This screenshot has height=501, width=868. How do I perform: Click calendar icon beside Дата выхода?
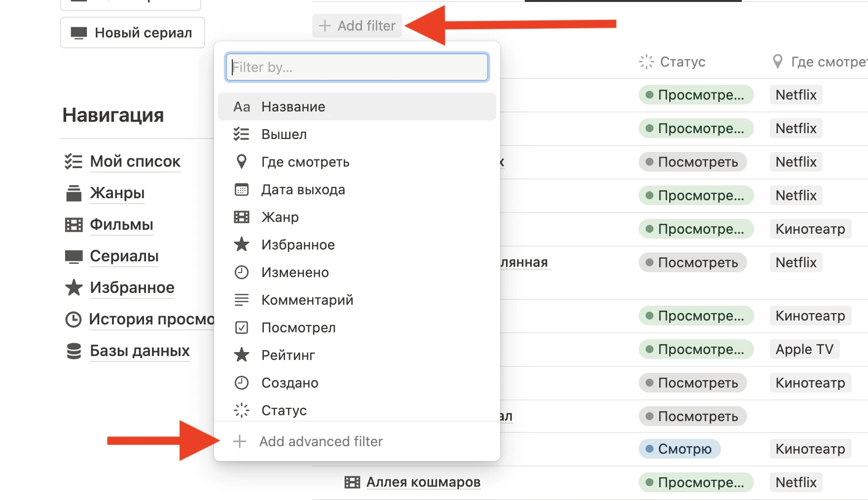click(242, 189)
